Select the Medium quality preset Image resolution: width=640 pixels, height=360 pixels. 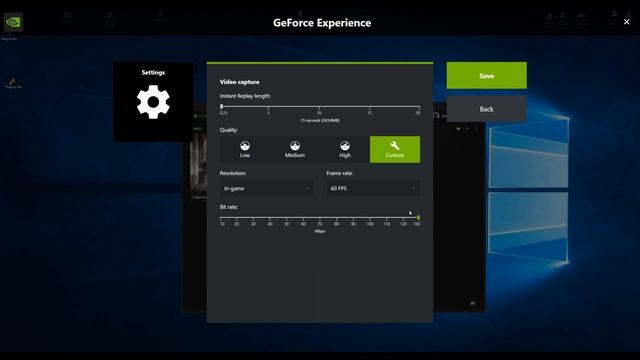point(295,149)
